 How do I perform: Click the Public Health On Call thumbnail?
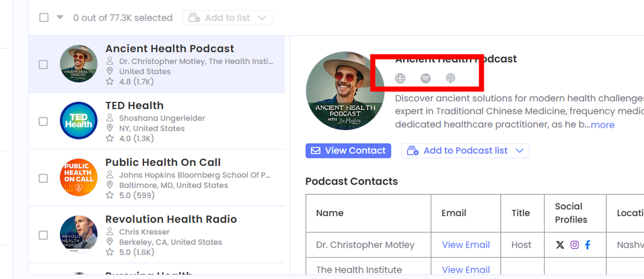coord(79,177)
